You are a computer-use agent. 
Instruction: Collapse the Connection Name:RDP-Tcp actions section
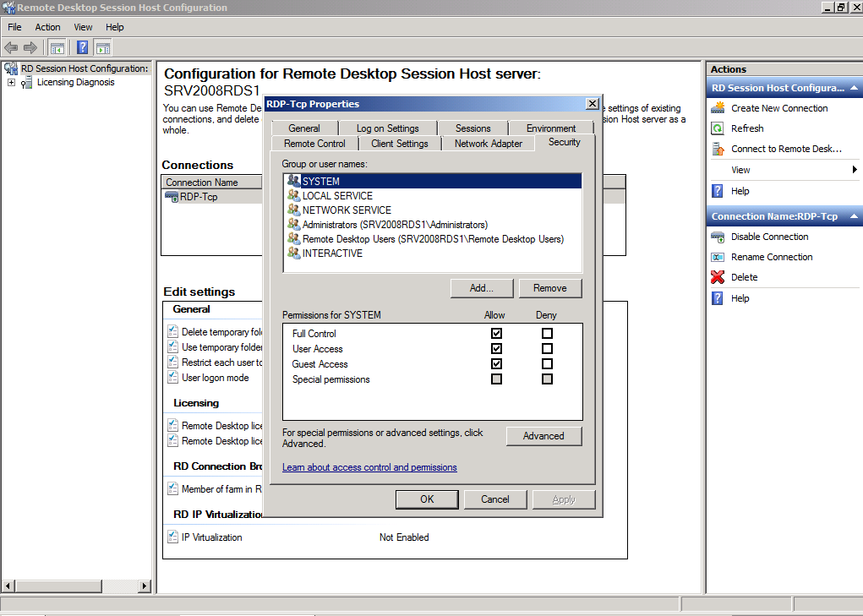(854, 216)
